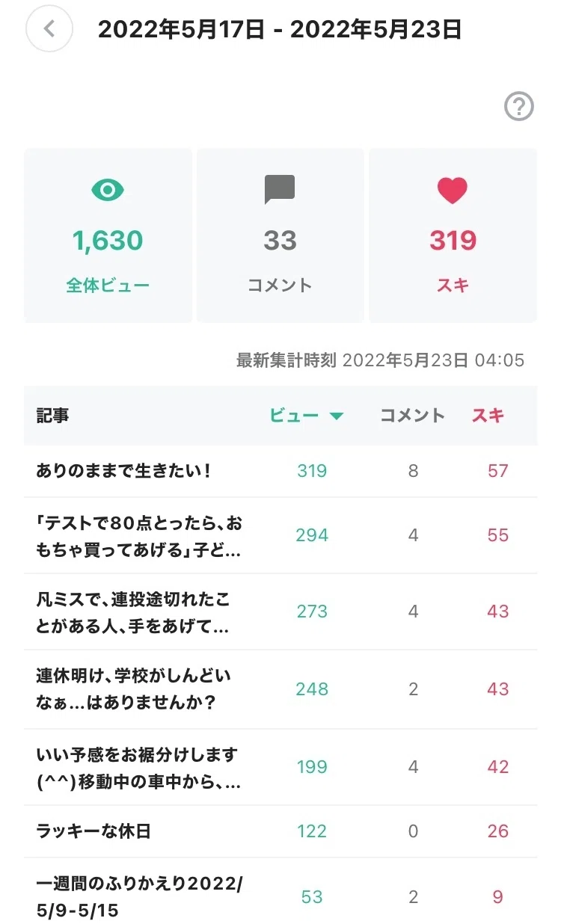Viewport: 561px width, 924px height.
Task: Tap the green eye views icon
Action: pyautogui.click(x=108, y=190)
